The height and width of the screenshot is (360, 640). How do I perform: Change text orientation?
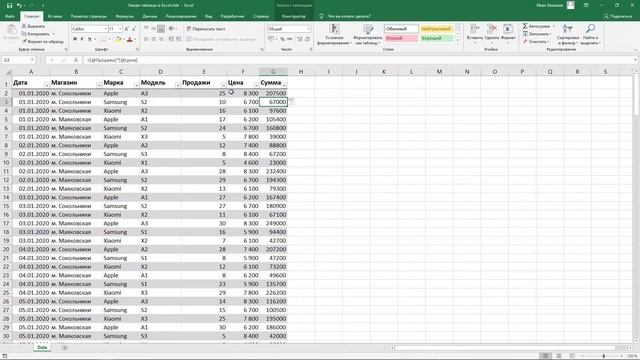pyautogui.click(x=172, y=29)
